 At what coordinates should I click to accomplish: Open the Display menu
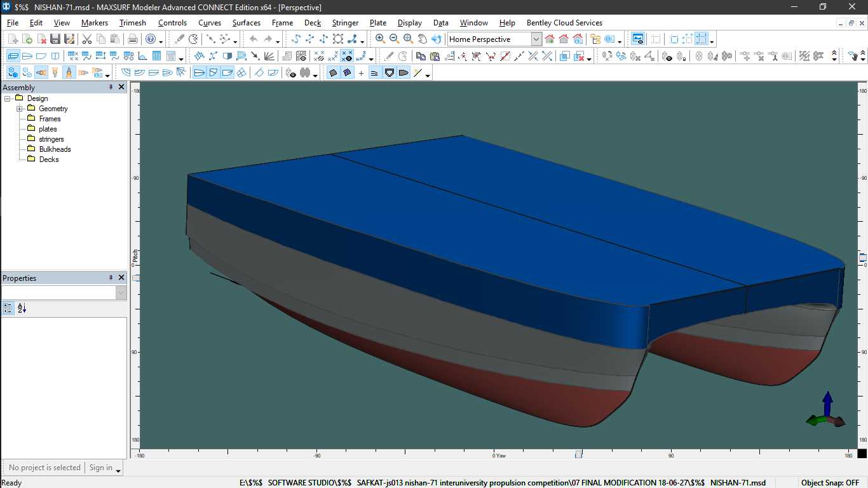(x=410, y=23)
